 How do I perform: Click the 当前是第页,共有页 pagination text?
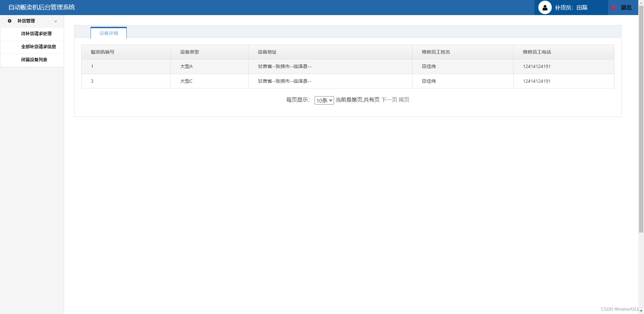(x=358, y=100)
